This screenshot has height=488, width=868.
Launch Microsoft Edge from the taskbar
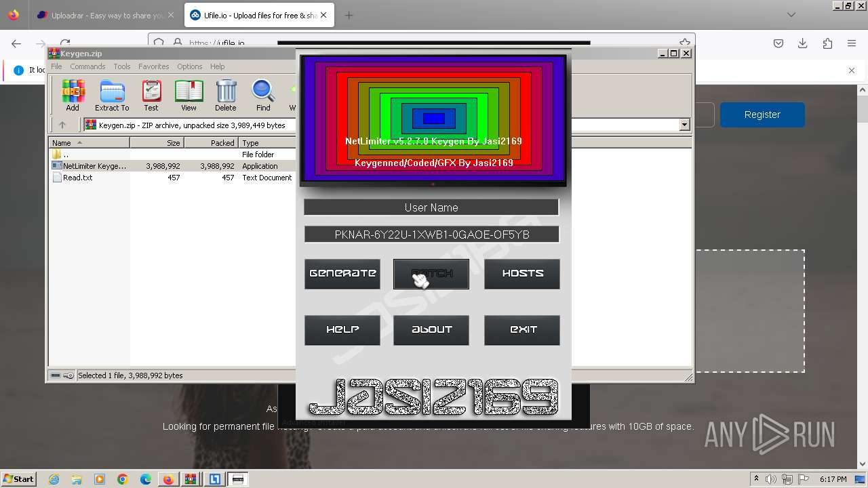pyautogui.click(x=146, y=479)
